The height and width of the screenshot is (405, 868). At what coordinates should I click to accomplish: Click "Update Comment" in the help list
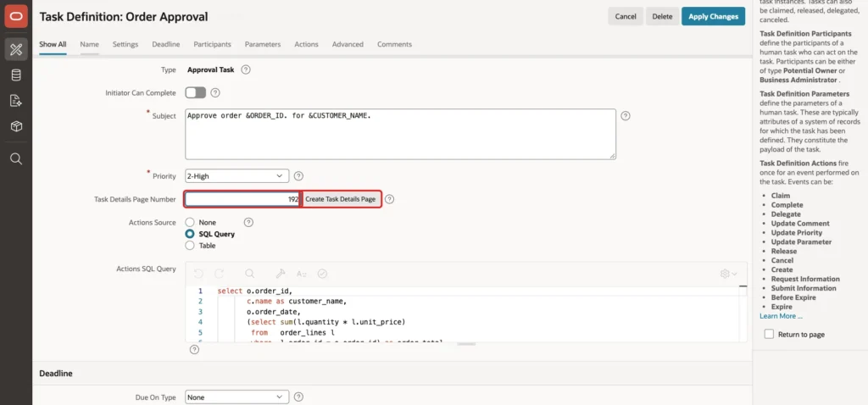coord(800,224)
